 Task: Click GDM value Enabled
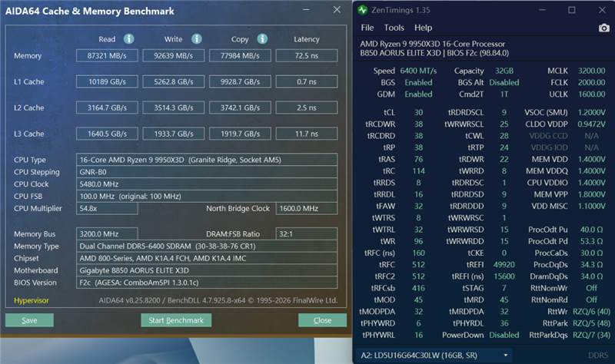[x=418, y=94]
